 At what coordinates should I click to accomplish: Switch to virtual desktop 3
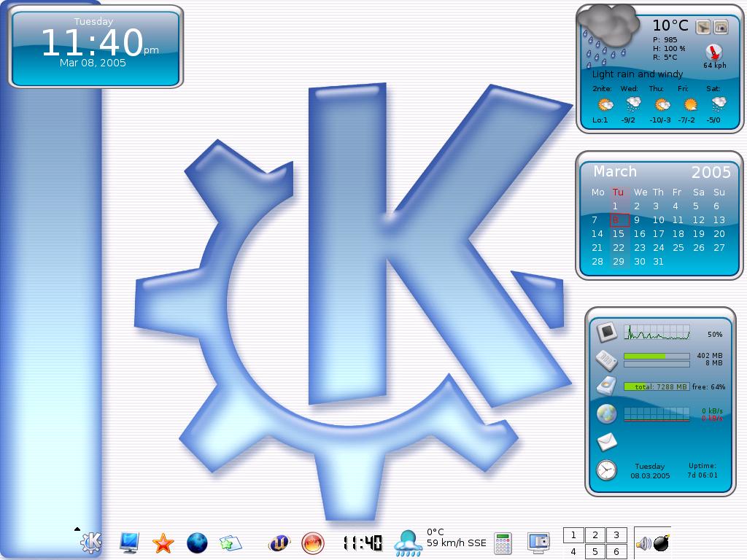(616, 534)
